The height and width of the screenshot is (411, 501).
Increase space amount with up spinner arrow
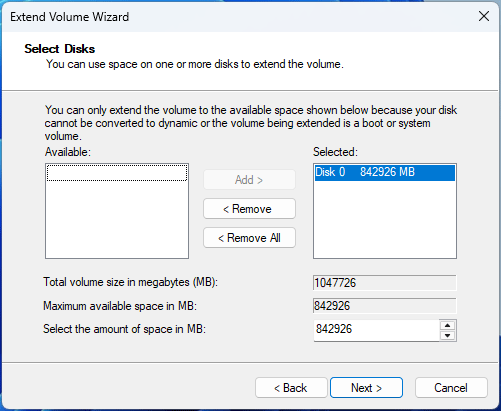(448, 325)
